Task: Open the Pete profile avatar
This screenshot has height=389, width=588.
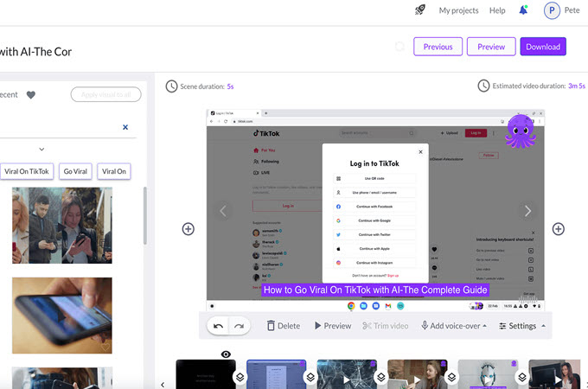Action: (552, 10)
